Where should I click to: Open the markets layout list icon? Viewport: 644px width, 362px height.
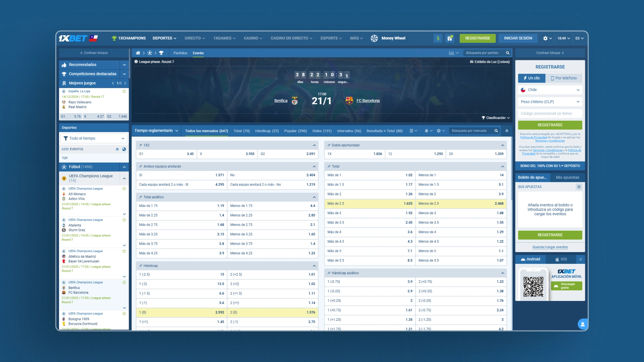pyautogui.click(x=411, y=131)
